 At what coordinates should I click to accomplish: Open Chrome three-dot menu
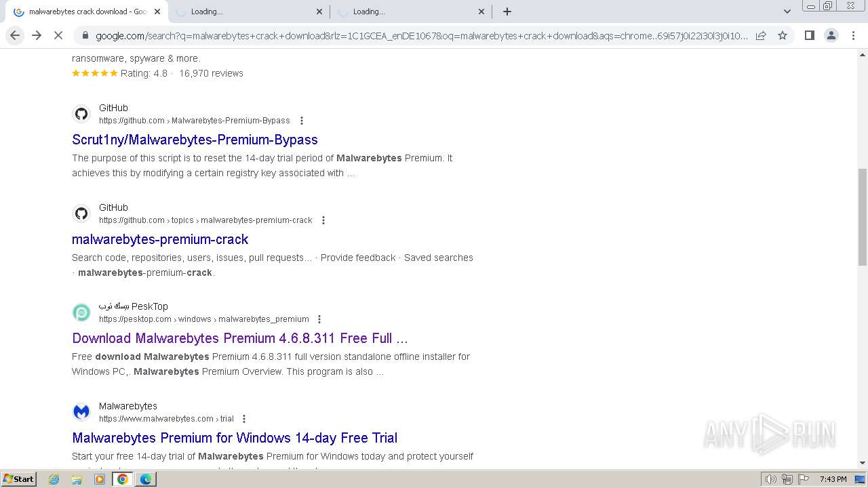(x=853, y=35)
